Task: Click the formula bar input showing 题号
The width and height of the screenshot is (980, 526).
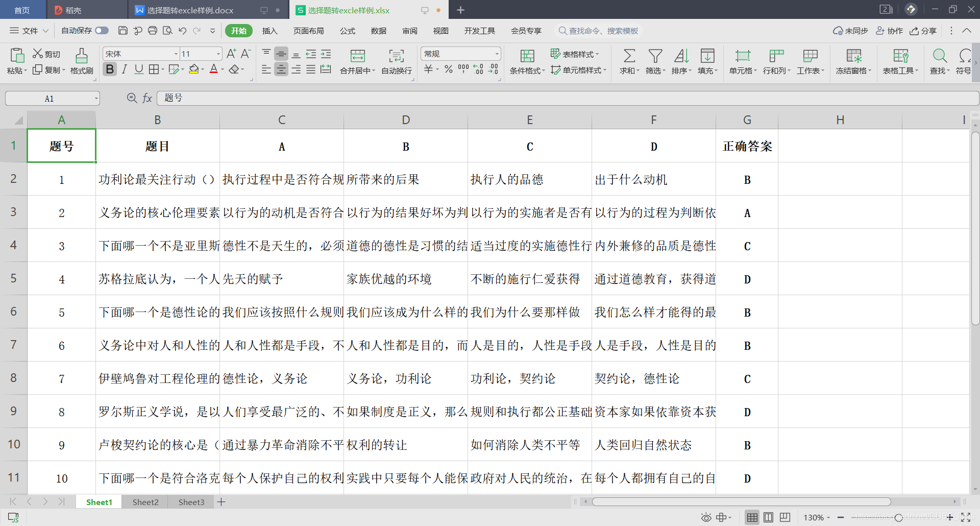Action: click(x=568, y=98)
